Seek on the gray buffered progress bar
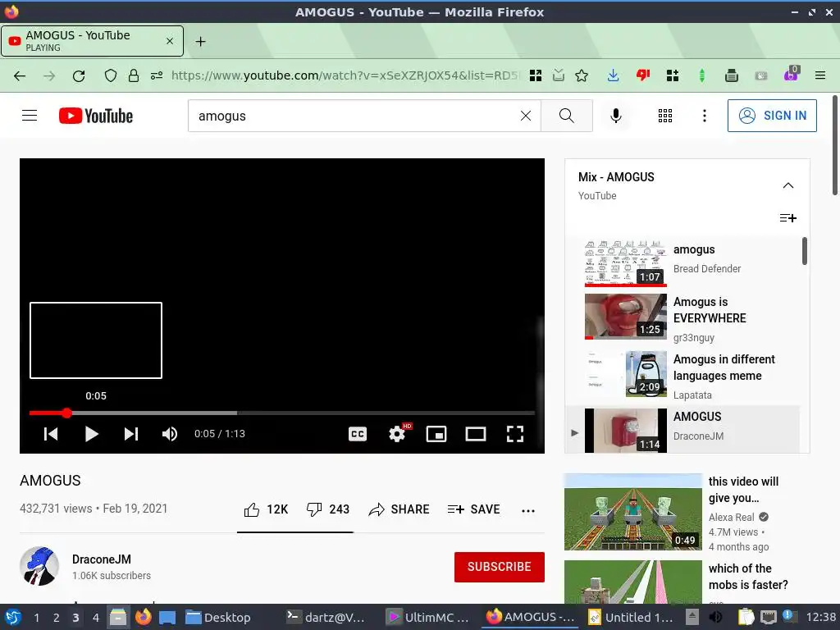The image size is (840, 630). tap(155, 413)
